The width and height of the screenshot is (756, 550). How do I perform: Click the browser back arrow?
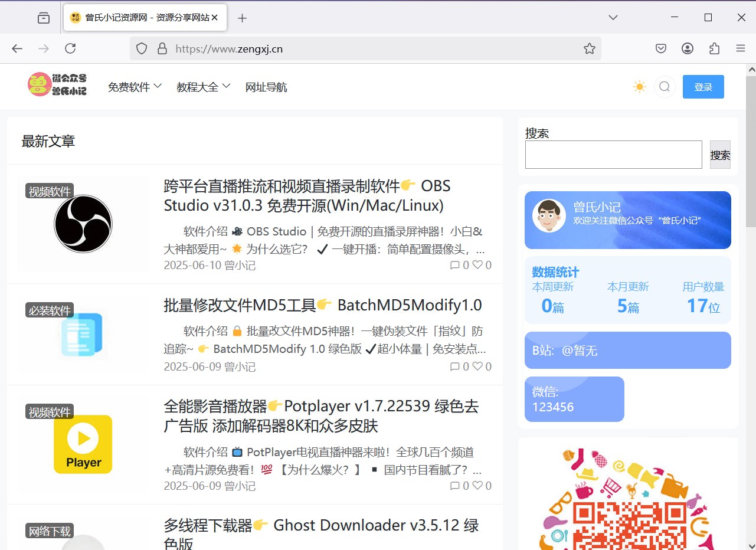pyautogui.click(x=17, y=48)
